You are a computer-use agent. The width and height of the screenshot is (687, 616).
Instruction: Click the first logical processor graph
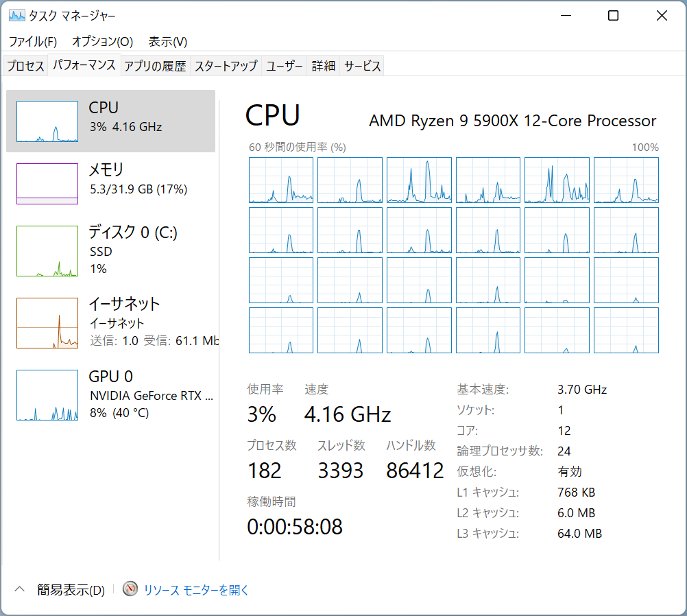click(x=281, y=180)
